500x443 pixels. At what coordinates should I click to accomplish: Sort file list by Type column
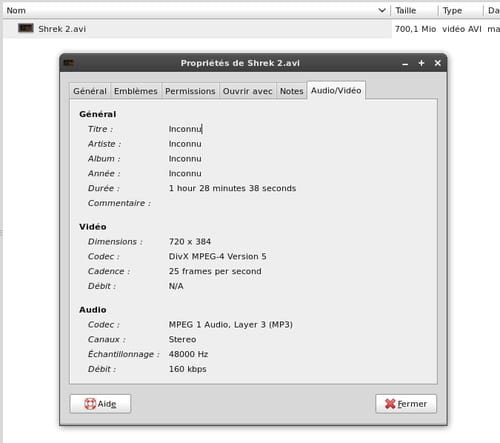460,11
